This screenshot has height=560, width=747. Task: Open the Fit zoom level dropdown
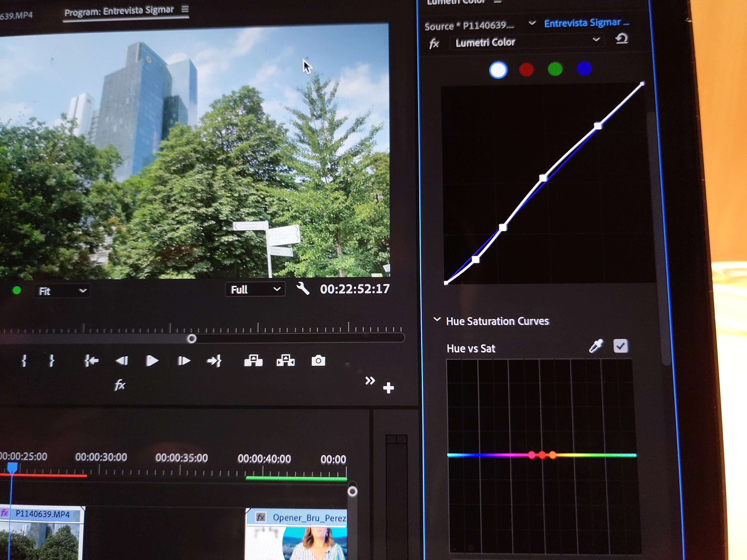point(62,291)
